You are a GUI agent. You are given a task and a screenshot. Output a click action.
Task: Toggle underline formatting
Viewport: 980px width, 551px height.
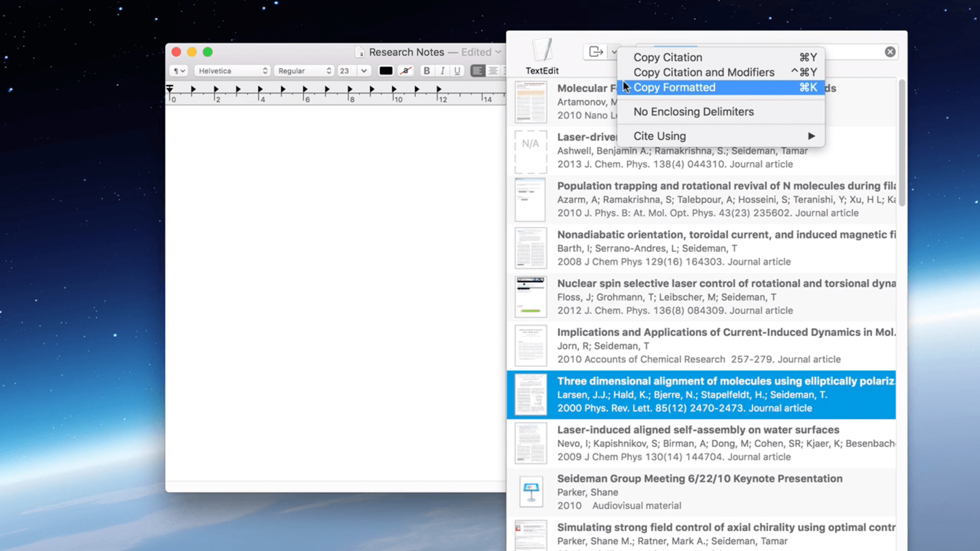[x=457, y=70]
